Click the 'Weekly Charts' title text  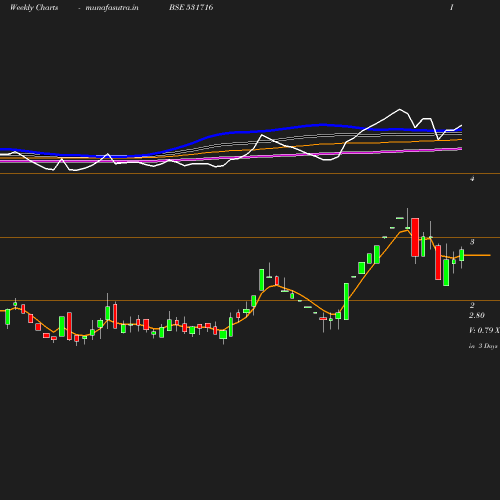pyautogui.click(x=34, y=7)
